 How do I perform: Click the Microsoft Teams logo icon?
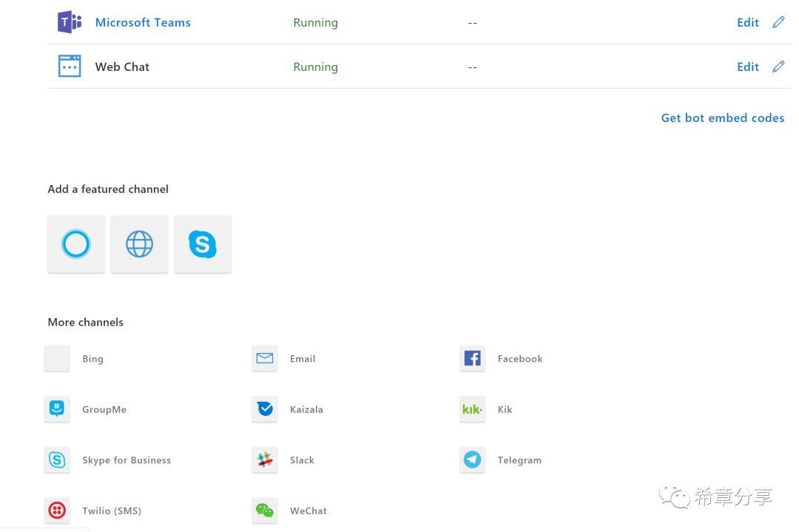click(70, 22)
